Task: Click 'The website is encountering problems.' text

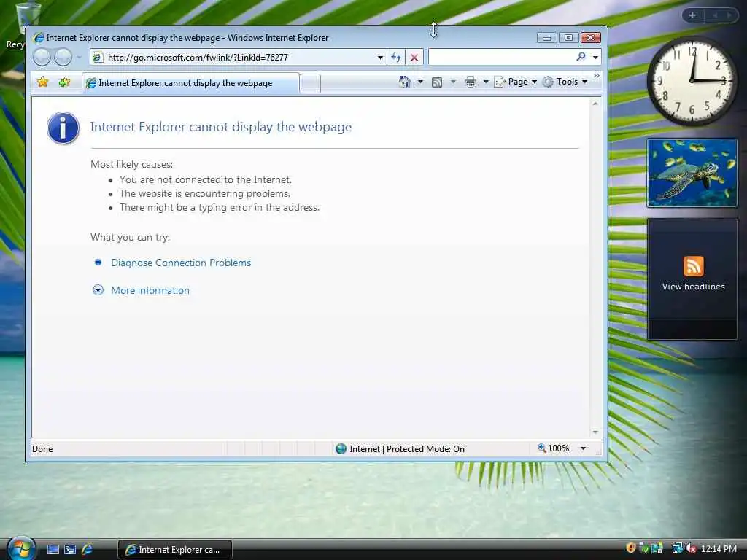Action: (205, 194)
